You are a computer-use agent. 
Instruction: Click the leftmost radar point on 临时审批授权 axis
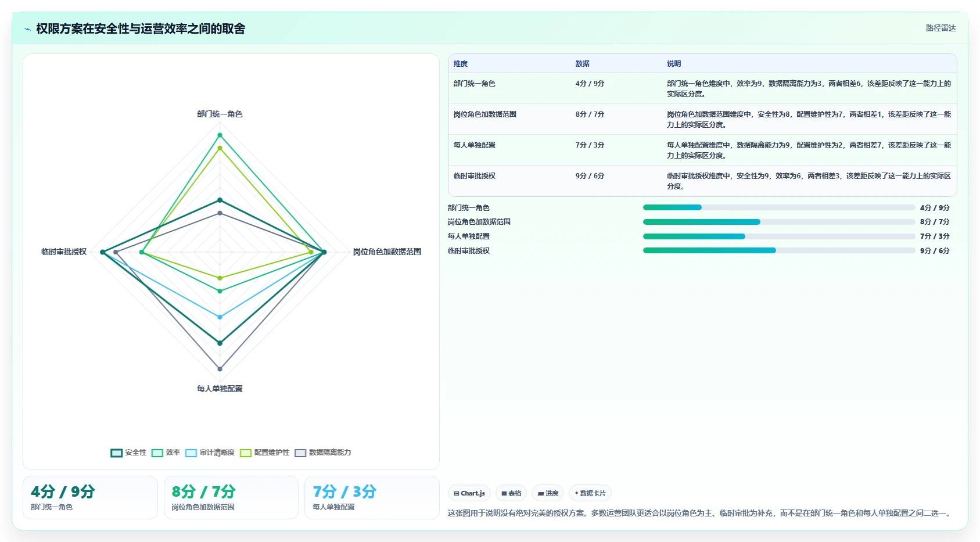coord(103,252)
